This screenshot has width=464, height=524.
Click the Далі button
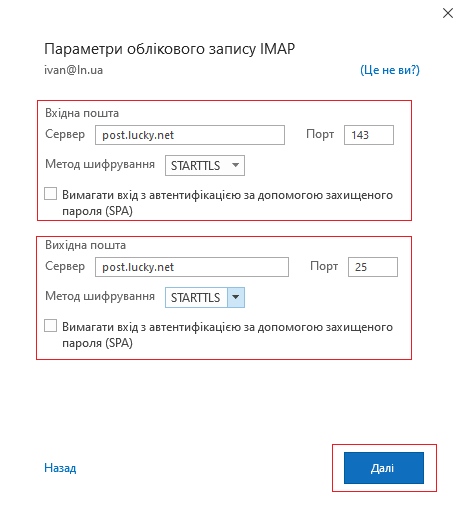[384, 468]
